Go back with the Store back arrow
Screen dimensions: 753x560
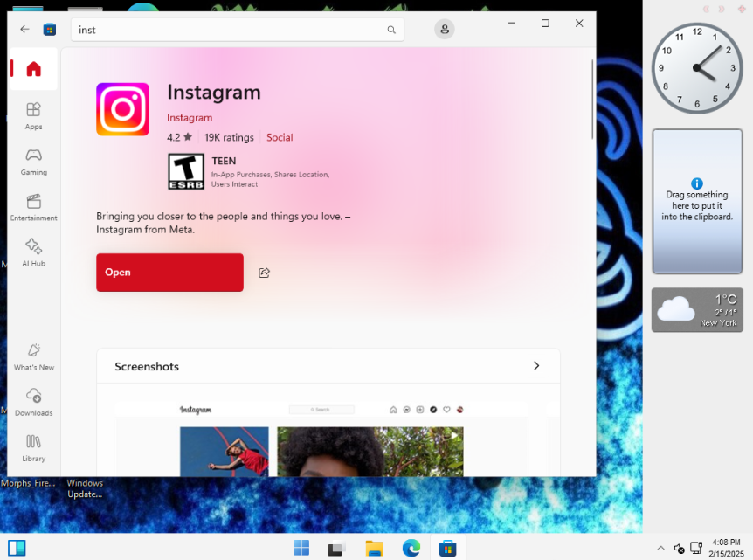(x=24, y=30)
